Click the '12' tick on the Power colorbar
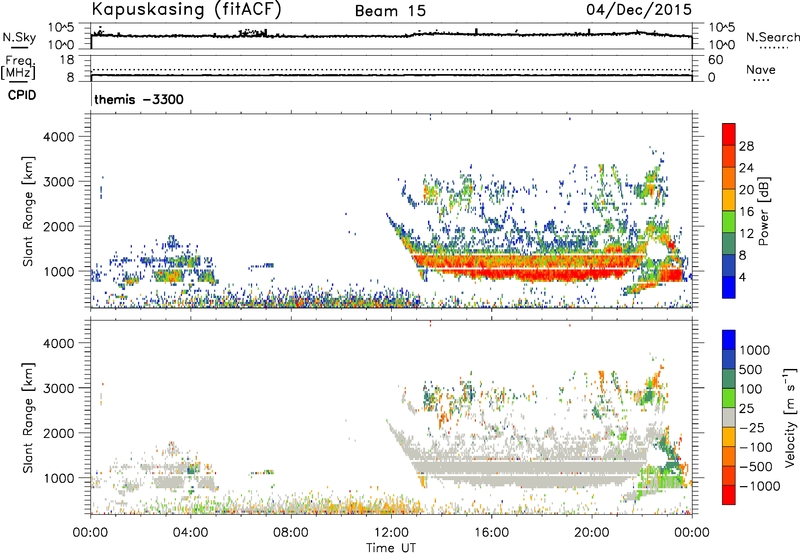The width and height of the screenshot is (800, 554). click(746, 234)
